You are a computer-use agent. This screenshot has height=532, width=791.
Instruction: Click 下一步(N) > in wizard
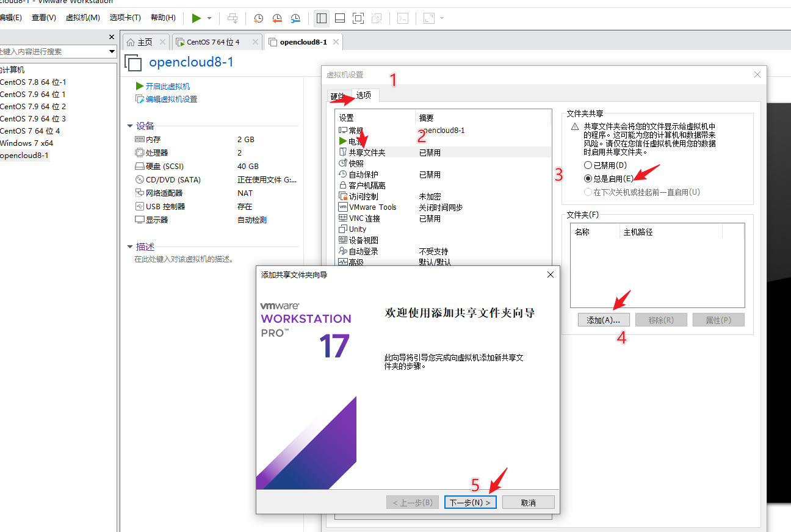point(471,503)
